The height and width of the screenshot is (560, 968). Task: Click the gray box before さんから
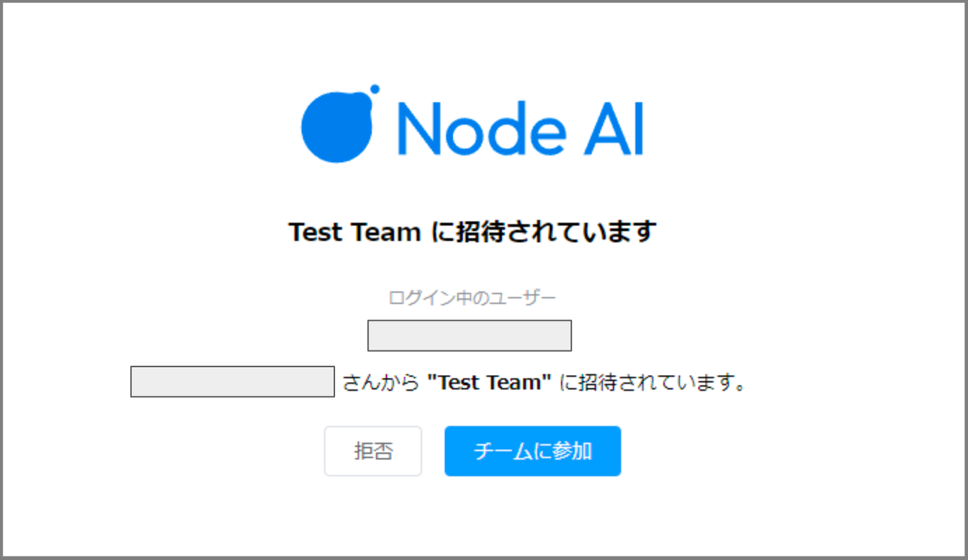coord(233,381)
